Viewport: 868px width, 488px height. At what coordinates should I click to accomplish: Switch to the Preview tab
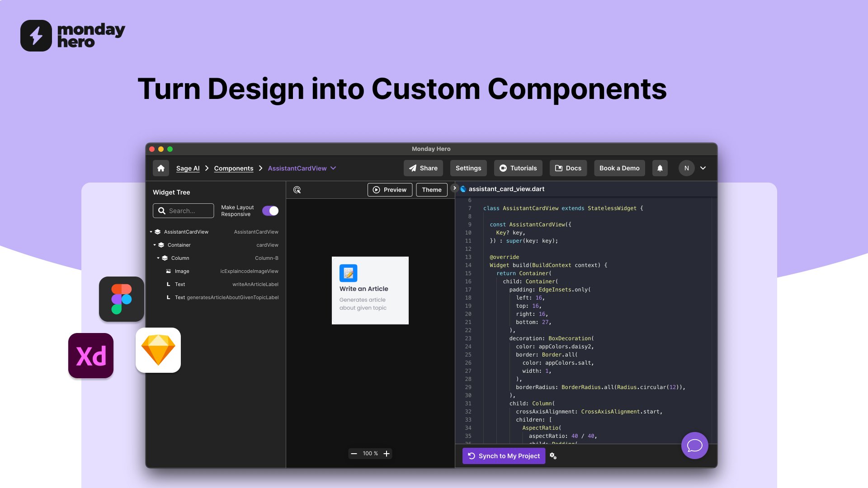coord(390,189)
